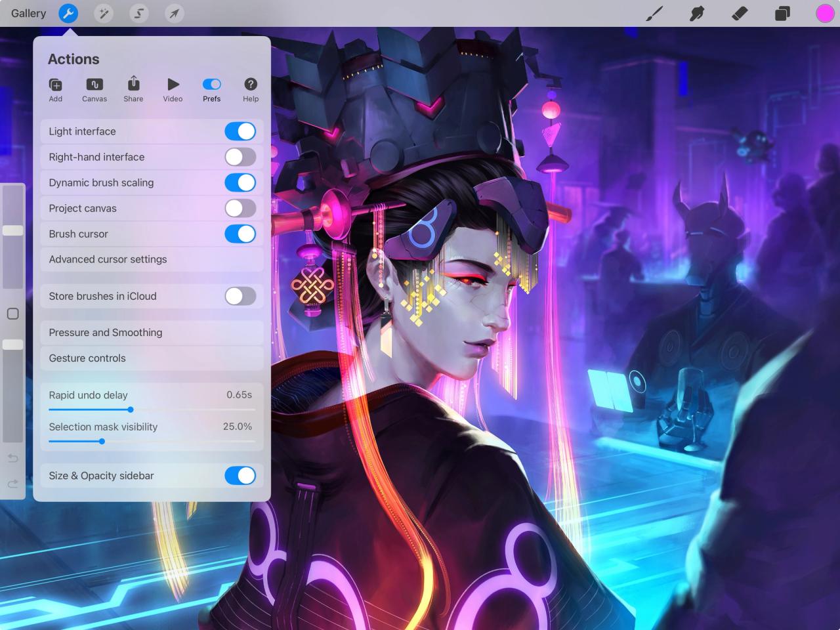Viewport: 840px width, 630px height.
Task: Select the Selection S tool
Action: (x=139, y=13)
